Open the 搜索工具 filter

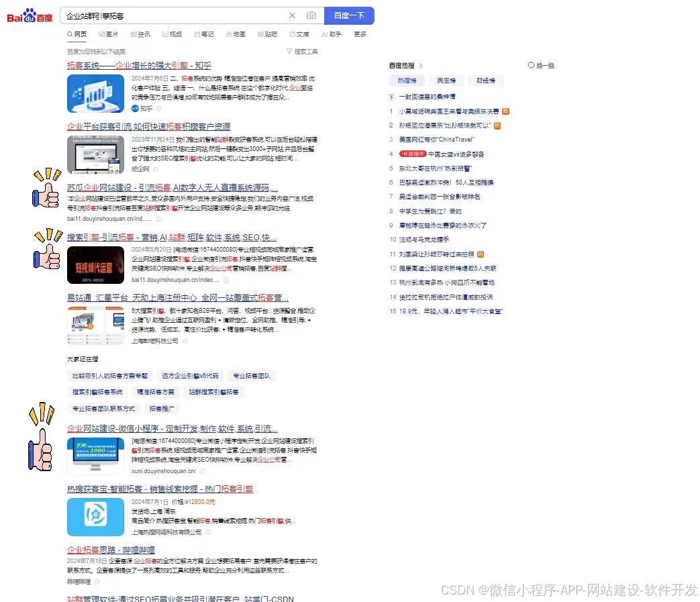[302, 51]
